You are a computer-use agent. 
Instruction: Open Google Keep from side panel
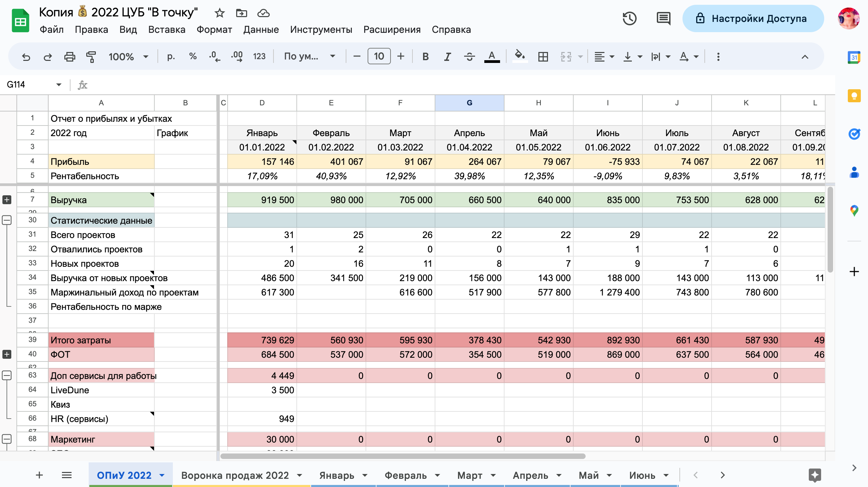854,96
